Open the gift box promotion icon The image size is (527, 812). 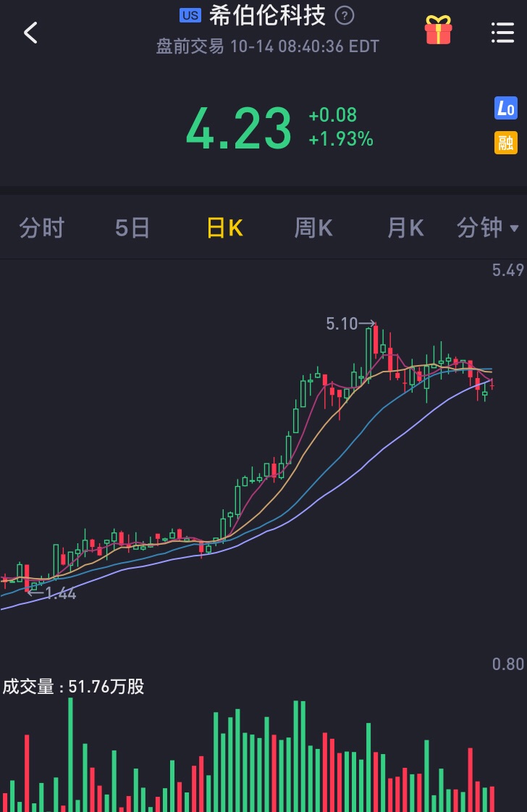pyautogui.click(x=438, y=31)
